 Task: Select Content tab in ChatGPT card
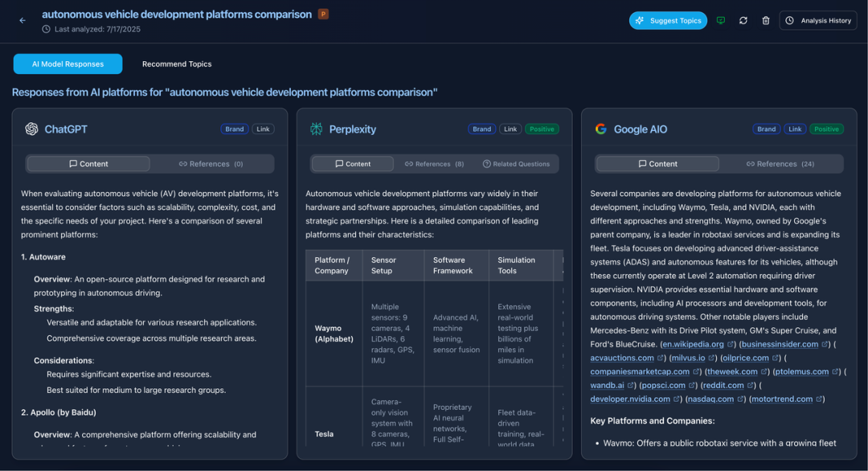point(88,164)
